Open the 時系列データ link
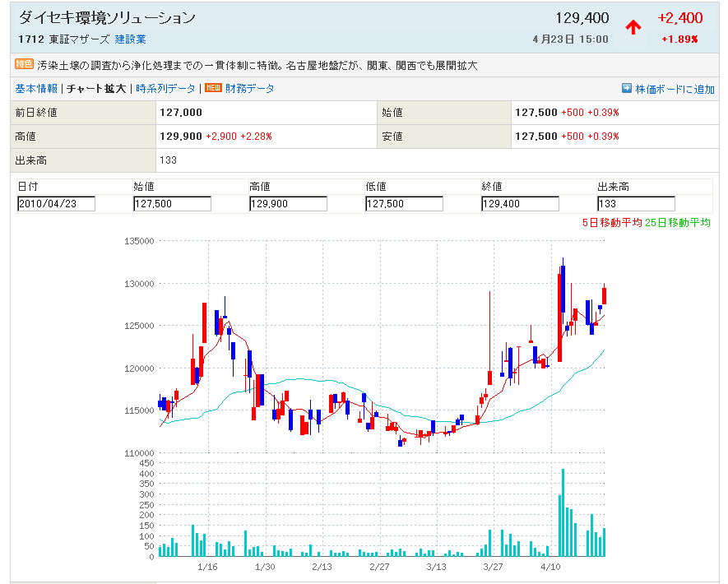 pyautogui.click(x=165, y=89)
